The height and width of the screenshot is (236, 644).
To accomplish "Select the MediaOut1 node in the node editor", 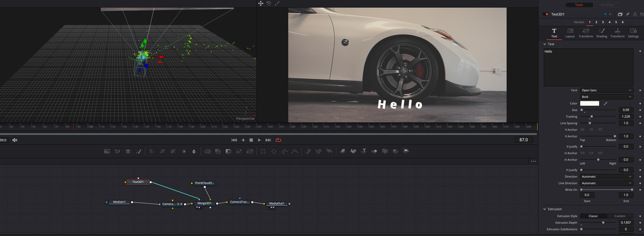I will point(277,203).
